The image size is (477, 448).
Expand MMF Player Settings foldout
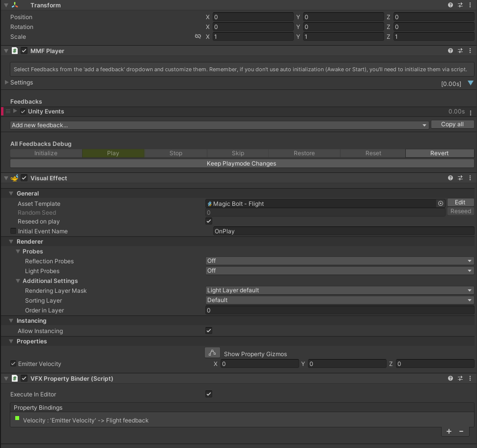coord(7,82)
